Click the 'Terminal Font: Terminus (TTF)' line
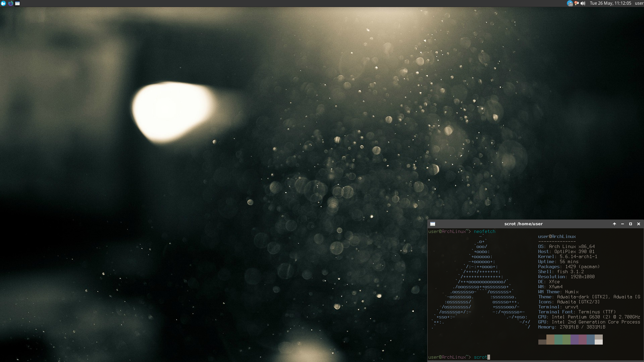This screenshot has height=362, width=644. [577, 312]
